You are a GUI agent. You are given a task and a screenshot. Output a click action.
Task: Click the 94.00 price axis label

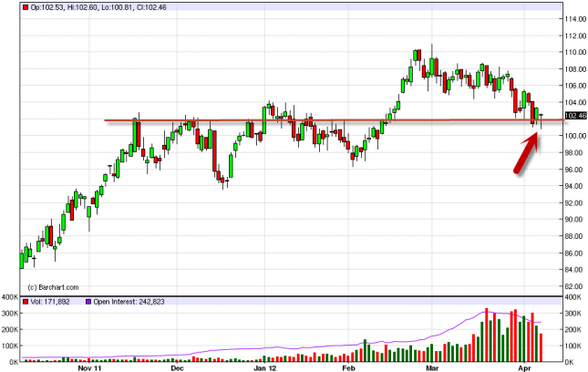coord(575,186)
